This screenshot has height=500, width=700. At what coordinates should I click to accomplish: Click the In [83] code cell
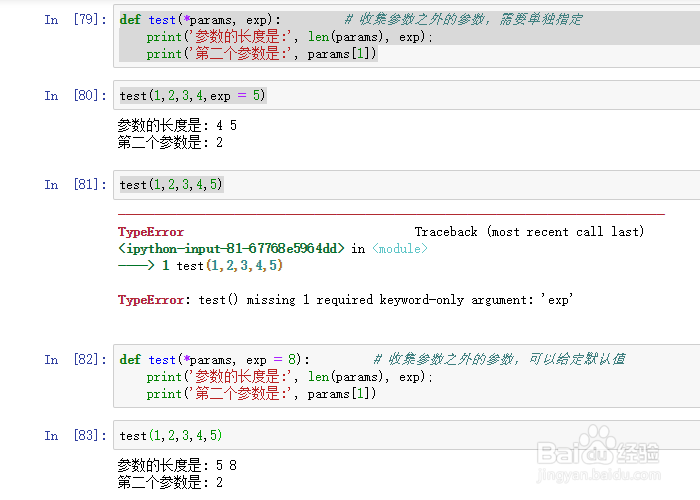coord(407,435)
